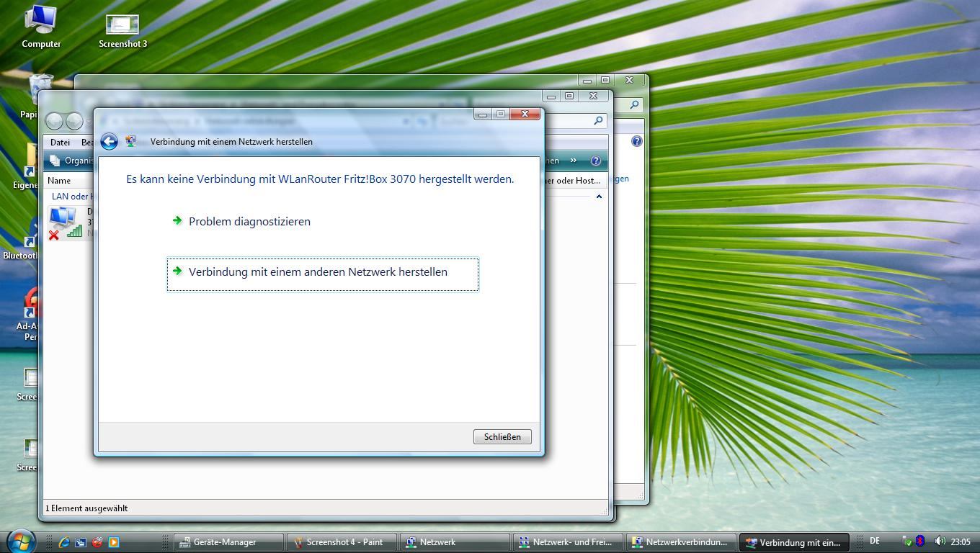Click the DE language indicator in the tray
The width and height of the screenshot is (980, 553).
874,541
